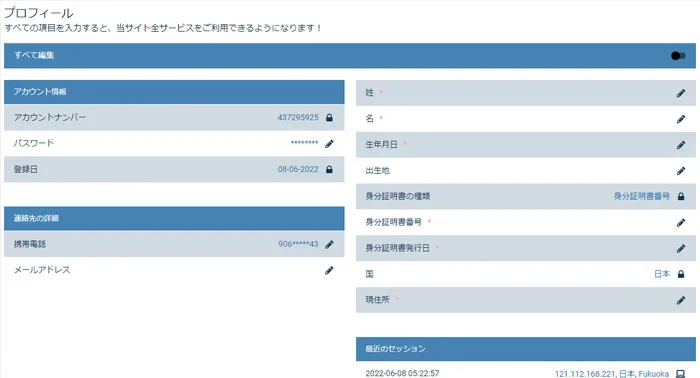Click the アカウント情報 section header

(x=174, y=92)
